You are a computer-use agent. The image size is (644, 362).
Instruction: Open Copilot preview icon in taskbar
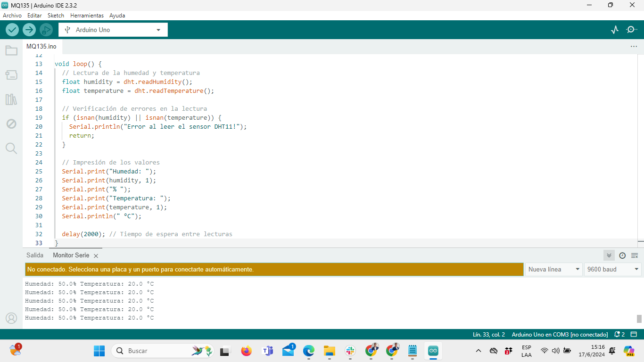point(629,351)
